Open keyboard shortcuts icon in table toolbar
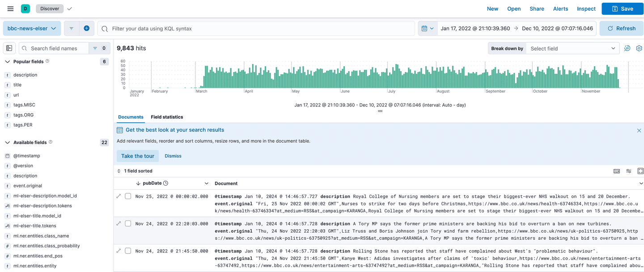The height and width of the screenshot is (272, 644). [x=616, y=171]
